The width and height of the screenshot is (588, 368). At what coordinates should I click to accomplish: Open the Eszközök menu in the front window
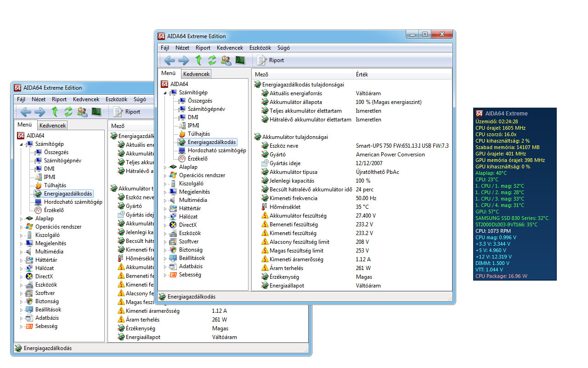[260, 48]
